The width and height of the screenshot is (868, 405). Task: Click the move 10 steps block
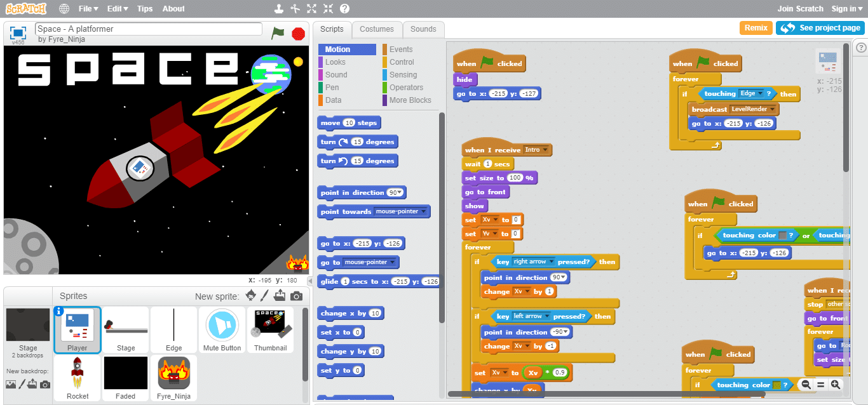pos(349,123)
